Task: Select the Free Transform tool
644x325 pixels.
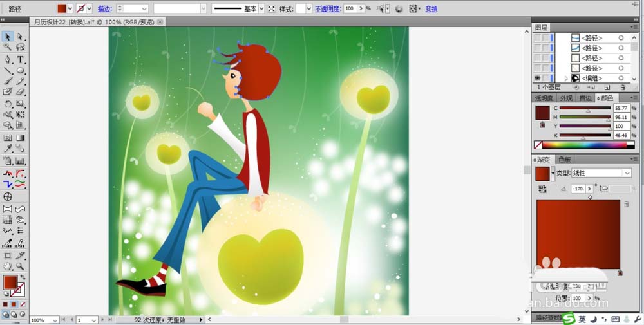Action: (x=20, y=115)
